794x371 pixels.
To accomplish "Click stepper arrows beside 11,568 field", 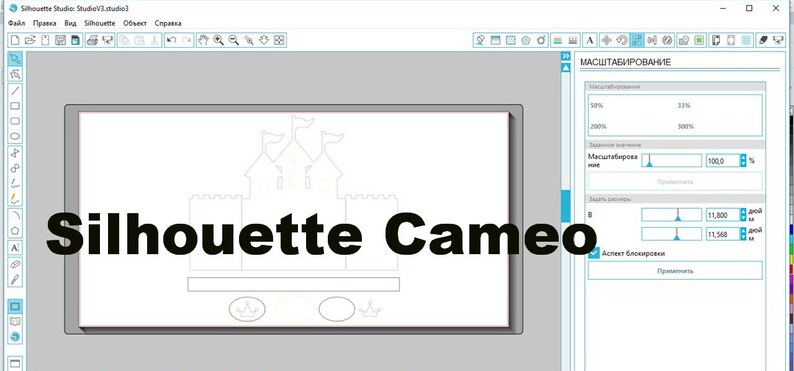I will (x=743, y=234).
